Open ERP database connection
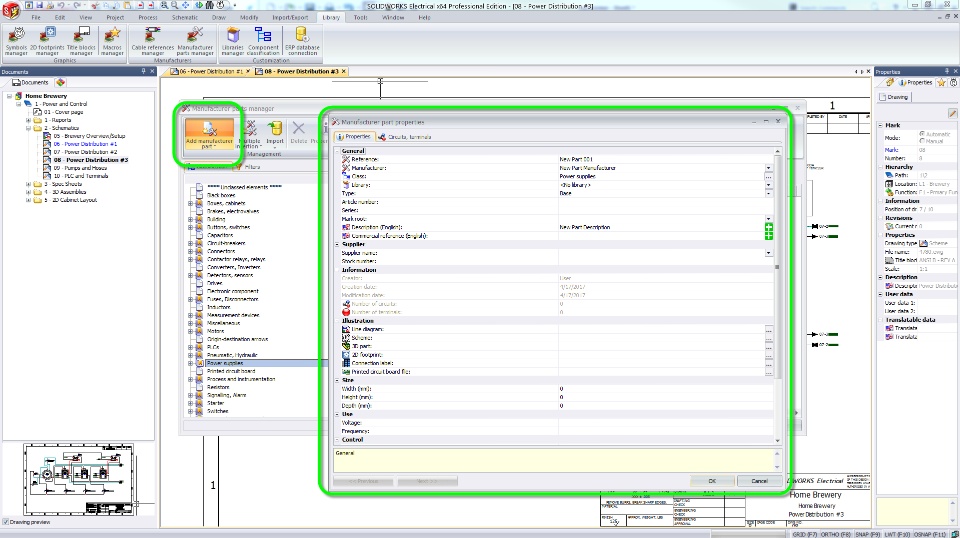The image size is (960, 538). [x=302, y=42]
